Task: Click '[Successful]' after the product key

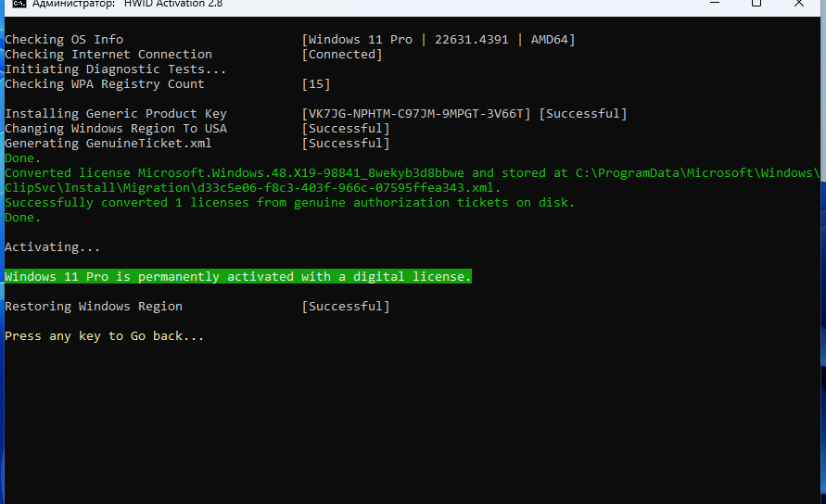Action: [x=583, y=114]
